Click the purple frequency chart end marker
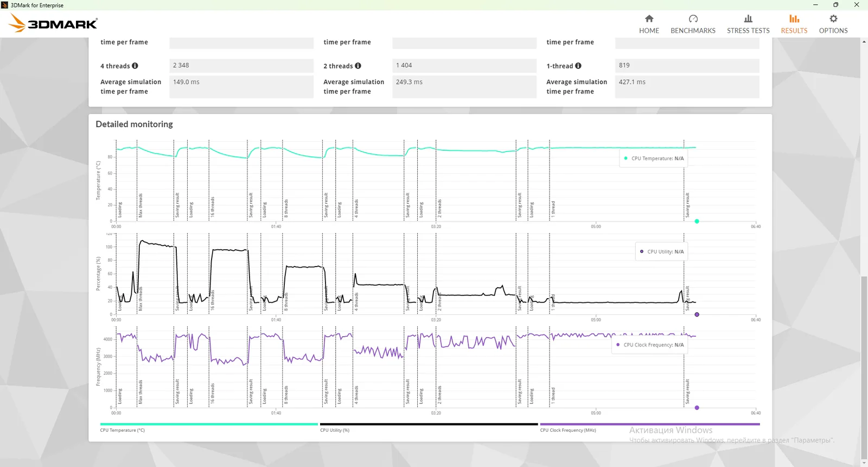Screen dimensions: 868x467 697,408
